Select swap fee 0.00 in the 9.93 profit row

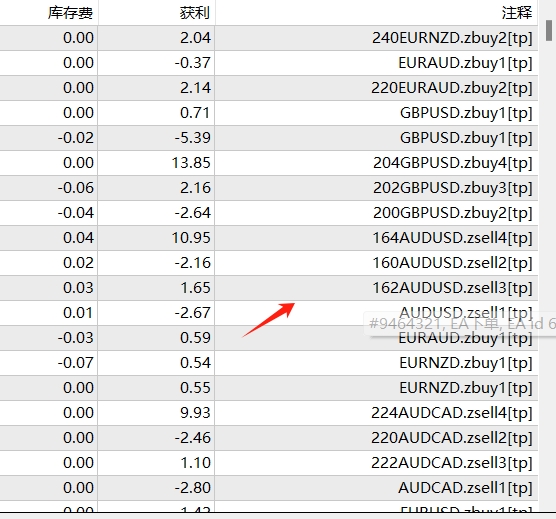click(x=78, y=413)
